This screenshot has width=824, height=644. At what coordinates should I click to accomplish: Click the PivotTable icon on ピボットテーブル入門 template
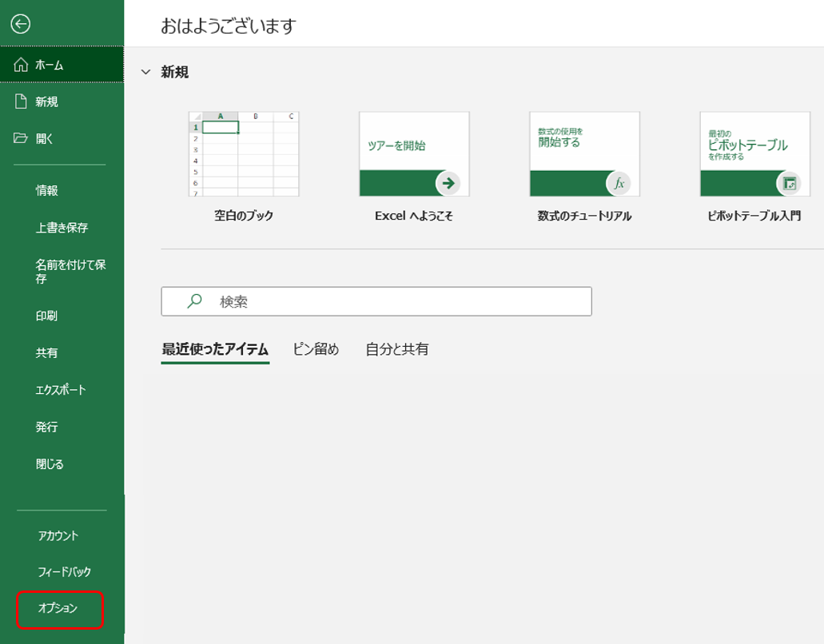click(x=790, y=183)
